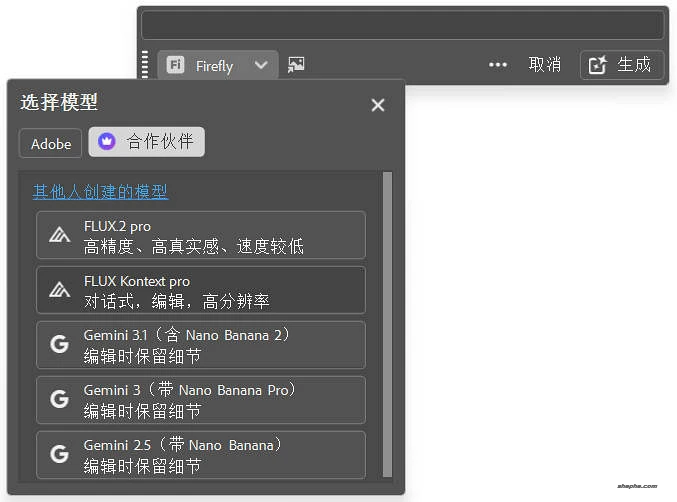677x502 pixels.
Task: Open the 其他人创建的模型 link
Action: [100, 192]
